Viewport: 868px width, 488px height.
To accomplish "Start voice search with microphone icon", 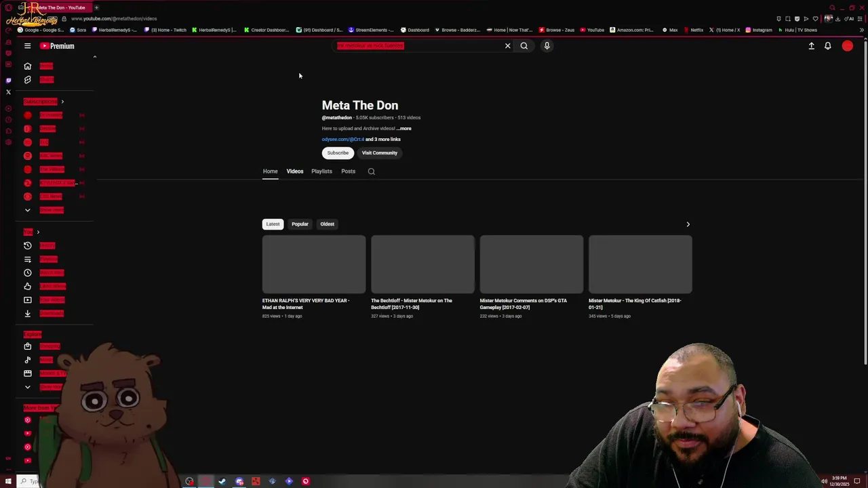I will tap(547, 46).
